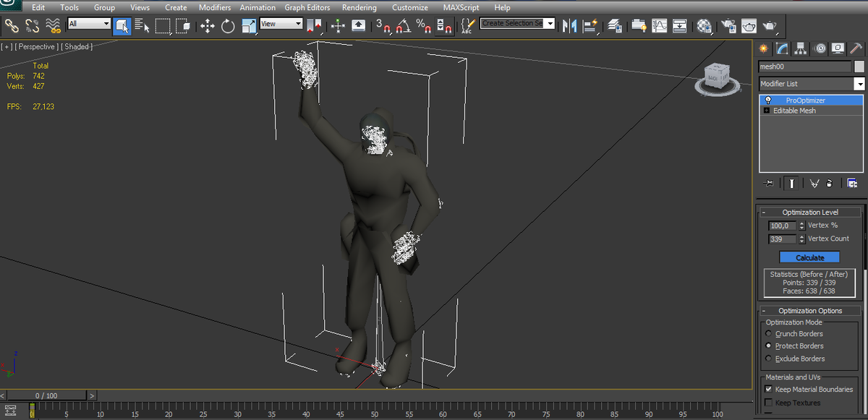Open Edit Named Selection Sets
Viewport: 868px width, 420px height.
click(468, 26)
